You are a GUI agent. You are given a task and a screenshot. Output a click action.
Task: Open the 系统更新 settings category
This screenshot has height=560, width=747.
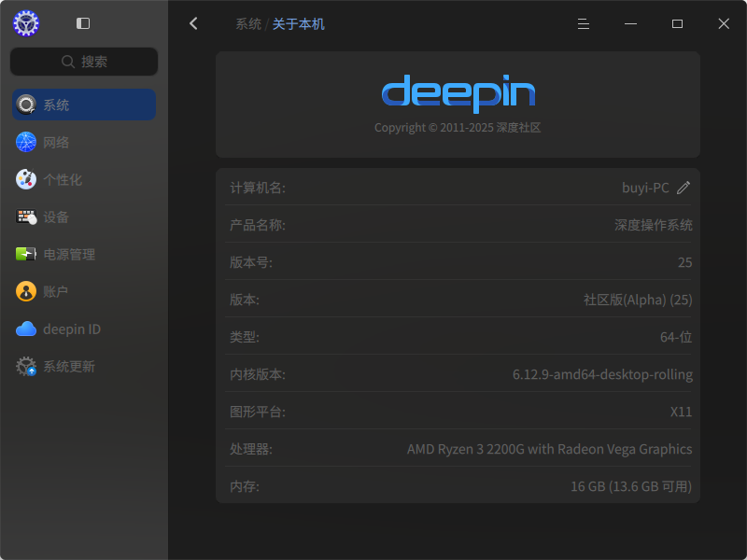[84, 366]
